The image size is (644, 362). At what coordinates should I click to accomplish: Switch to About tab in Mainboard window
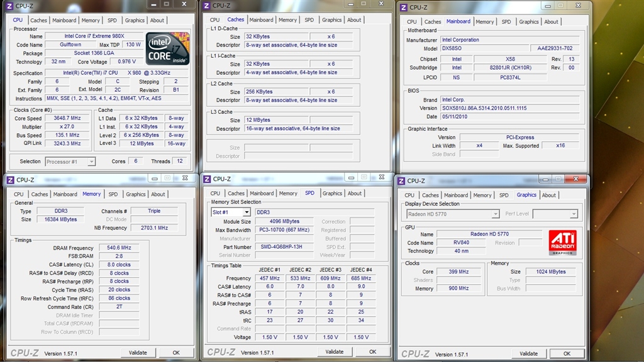pos(551,21)
